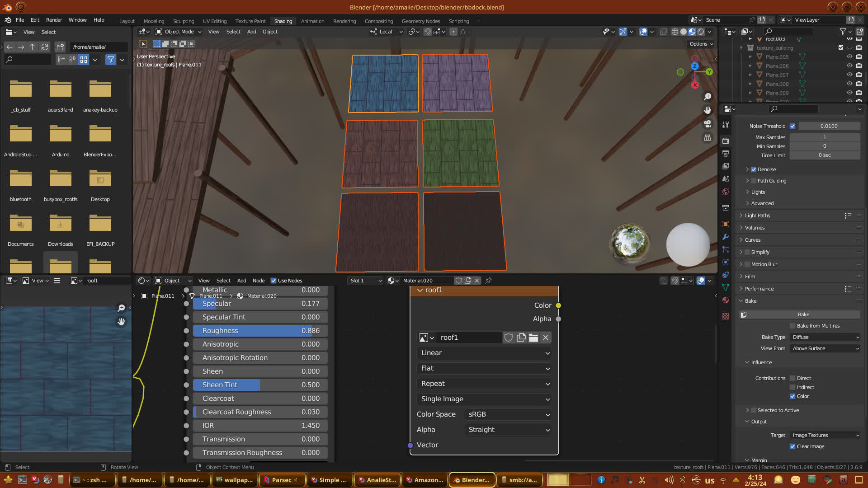The image size is (868, 488).
Task: Adjust the Roughness slider
Action: pos(260,331)
